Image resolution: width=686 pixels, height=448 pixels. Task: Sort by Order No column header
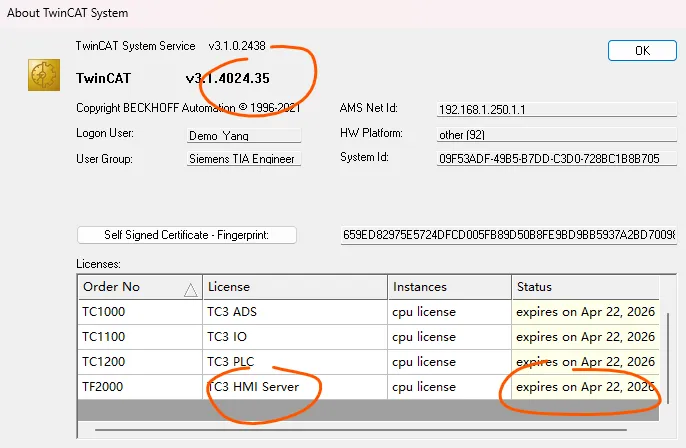click(140, 287)
